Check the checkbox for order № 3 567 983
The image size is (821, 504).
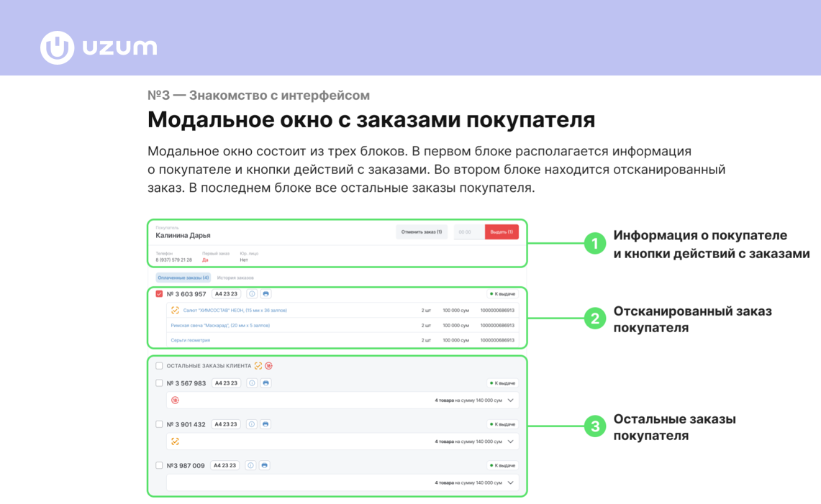pyautogui.click(x=159, y=383)
